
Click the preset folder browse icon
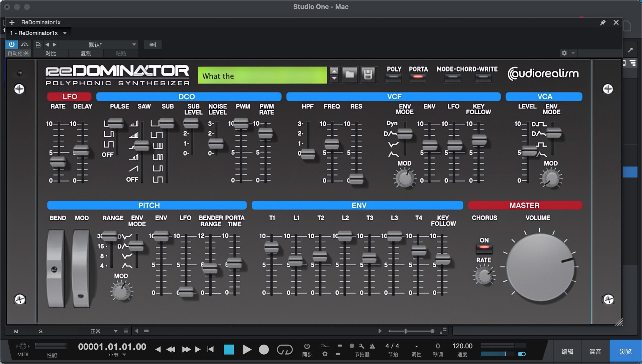tap(349, 74)
